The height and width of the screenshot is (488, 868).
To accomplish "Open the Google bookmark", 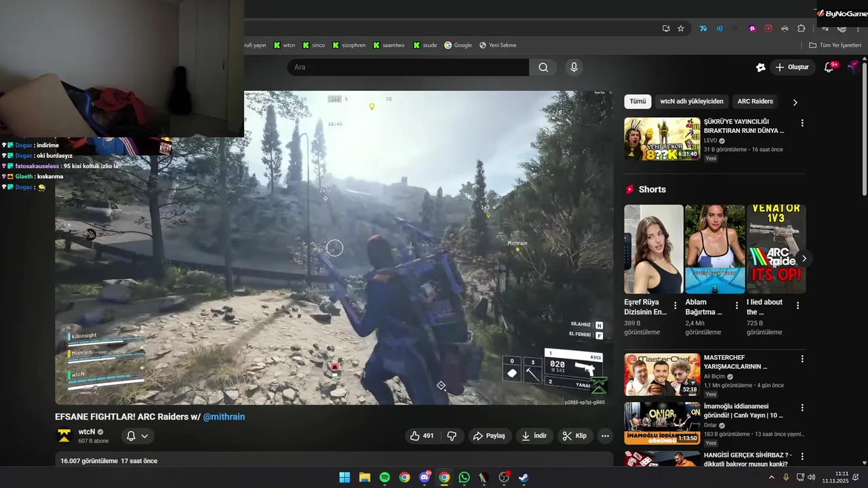I will click(x=458, y=45).
